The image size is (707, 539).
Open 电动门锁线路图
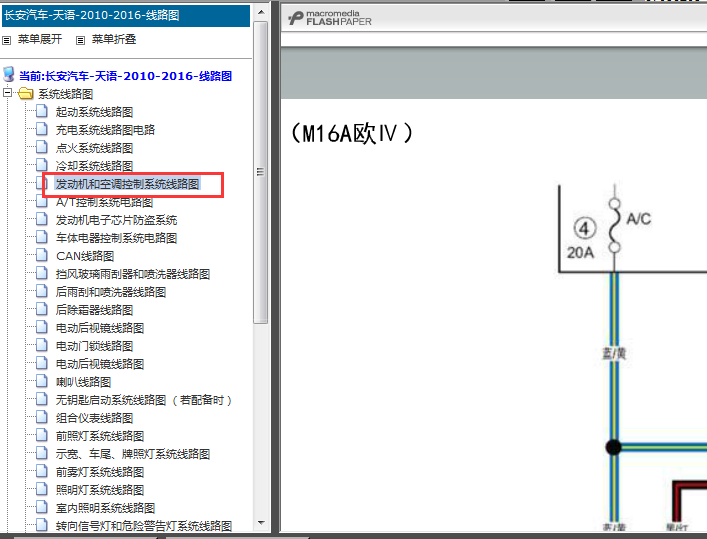[94, 346]
